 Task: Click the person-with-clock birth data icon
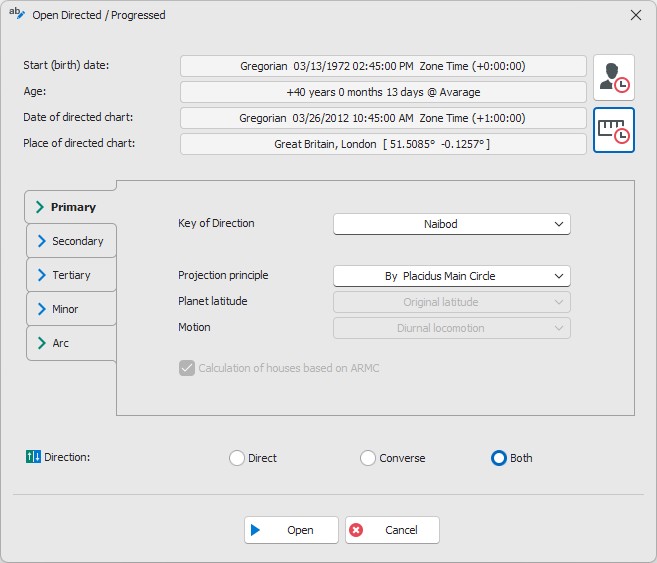point(614,77)
